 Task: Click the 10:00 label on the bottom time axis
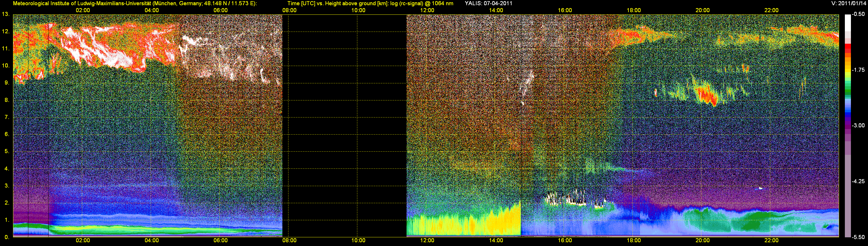tap(358, 240)
